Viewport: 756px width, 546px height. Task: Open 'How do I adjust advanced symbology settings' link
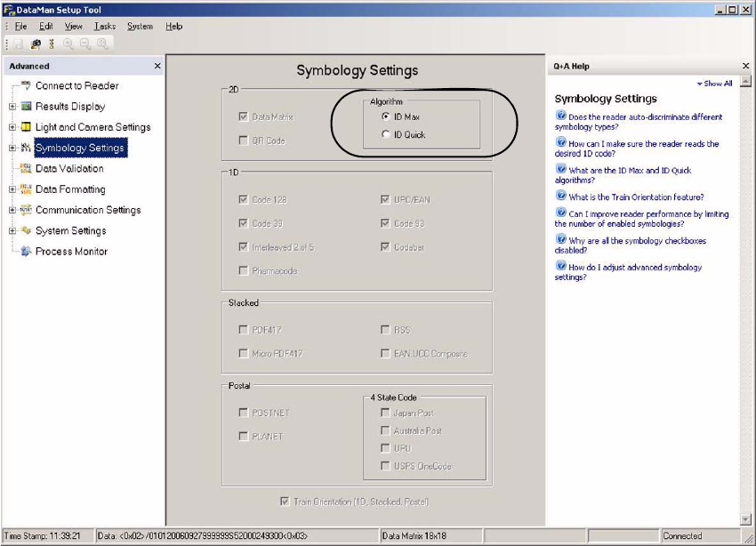tap(628, 272)
